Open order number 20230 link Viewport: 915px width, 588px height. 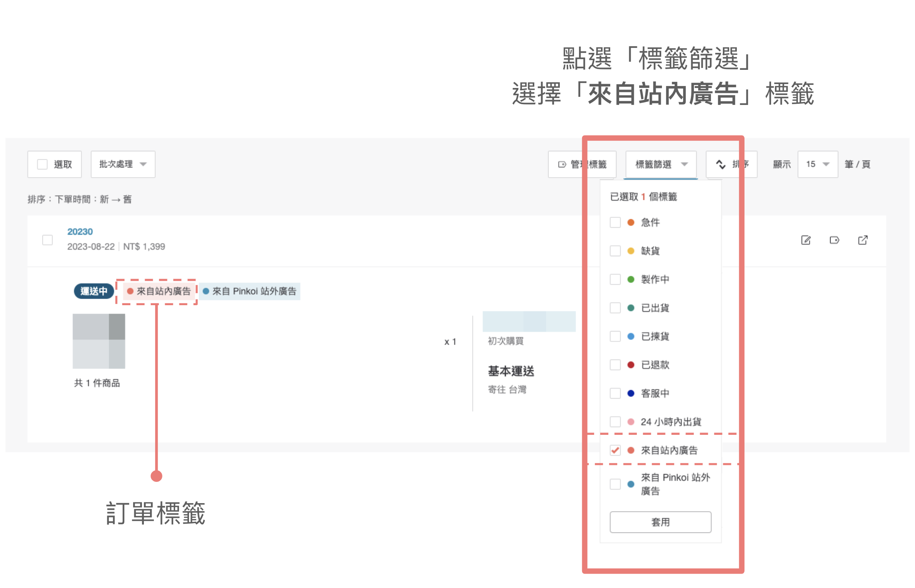80,232
